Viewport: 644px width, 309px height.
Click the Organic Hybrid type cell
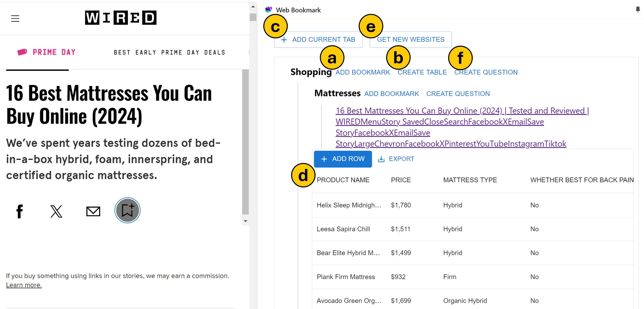(465, 301)
